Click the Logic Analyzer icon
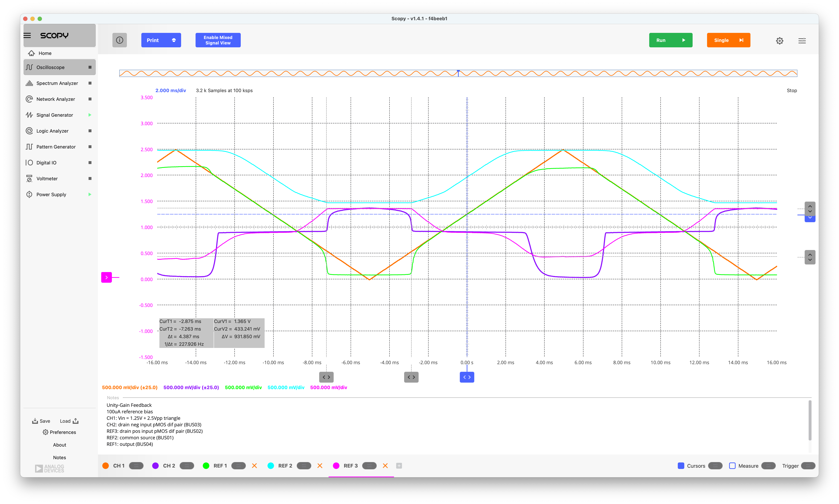This screenshot has width=839, height=504. click(29, 131)
